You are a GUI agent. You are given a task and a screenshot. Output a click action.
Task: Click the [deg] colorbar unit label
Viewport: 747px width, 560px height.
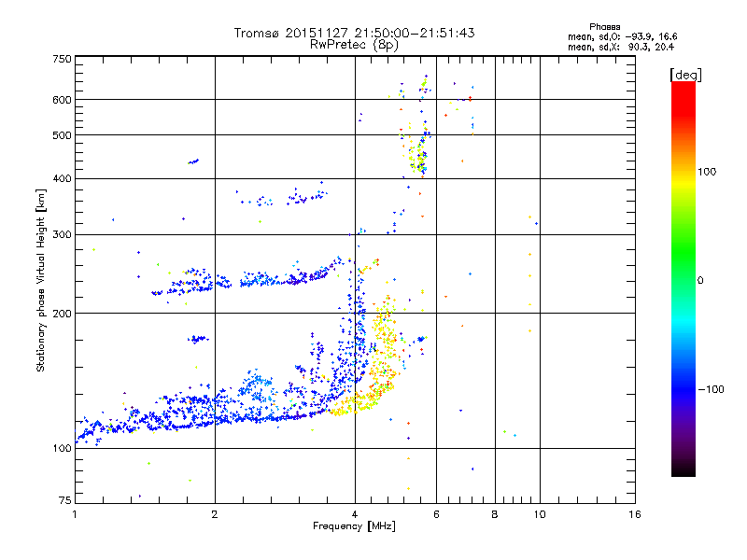(x=685, y=75)
